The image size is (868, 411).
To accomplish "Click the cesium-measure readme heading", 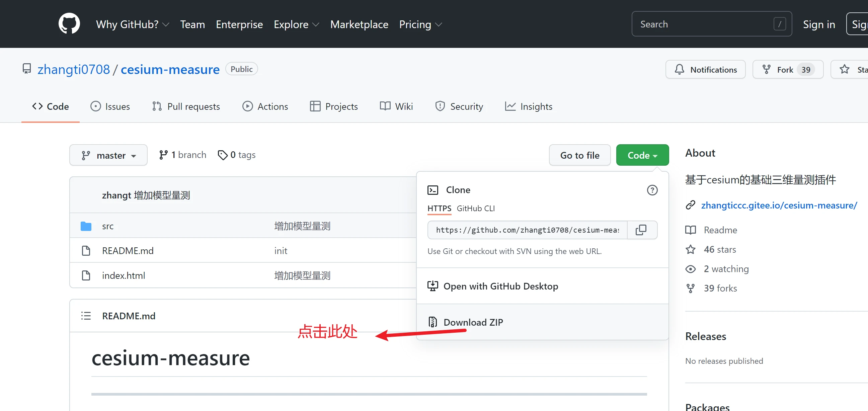I will pos(171,358).
